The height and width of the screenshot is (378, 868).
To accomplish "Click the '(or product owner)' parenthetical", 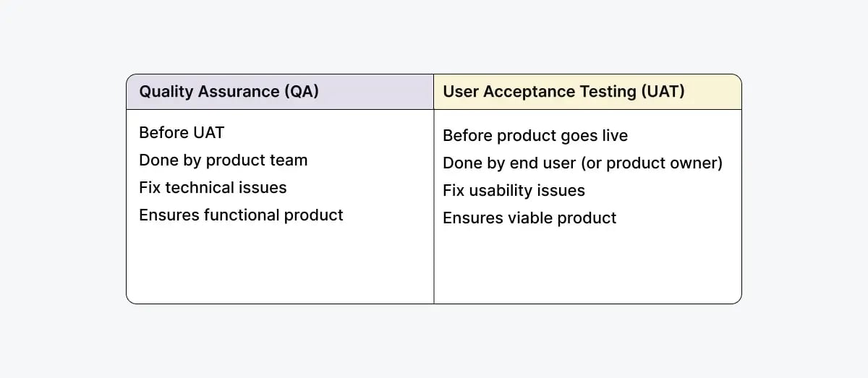I will point(652,163).
